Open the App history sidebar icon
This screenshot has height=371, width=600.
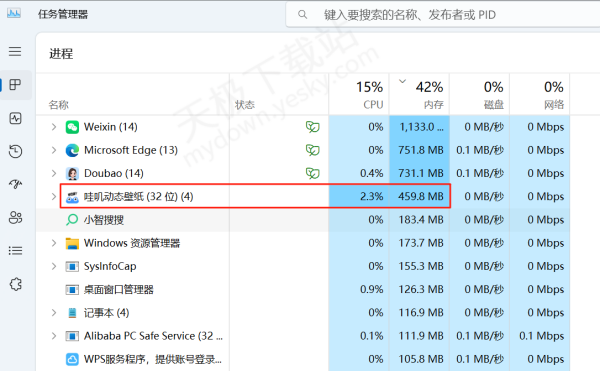click(15, 151)
